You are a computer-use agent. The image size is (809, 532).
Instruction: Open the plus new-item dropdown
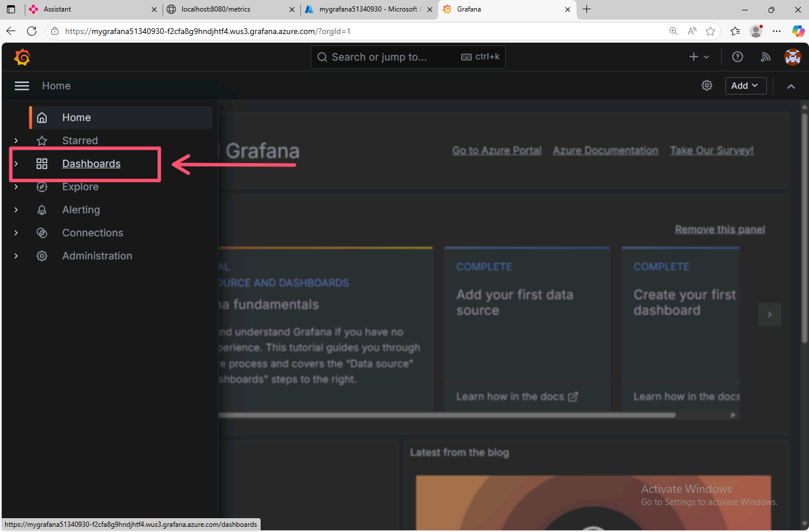tap(699, 56)
